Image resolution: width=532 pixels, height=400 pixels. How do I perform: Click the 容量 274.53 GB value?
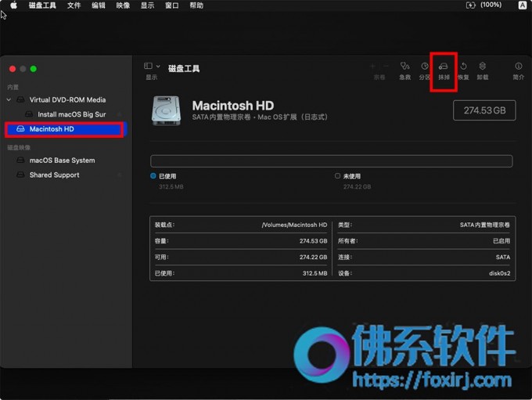click(313, 241)
